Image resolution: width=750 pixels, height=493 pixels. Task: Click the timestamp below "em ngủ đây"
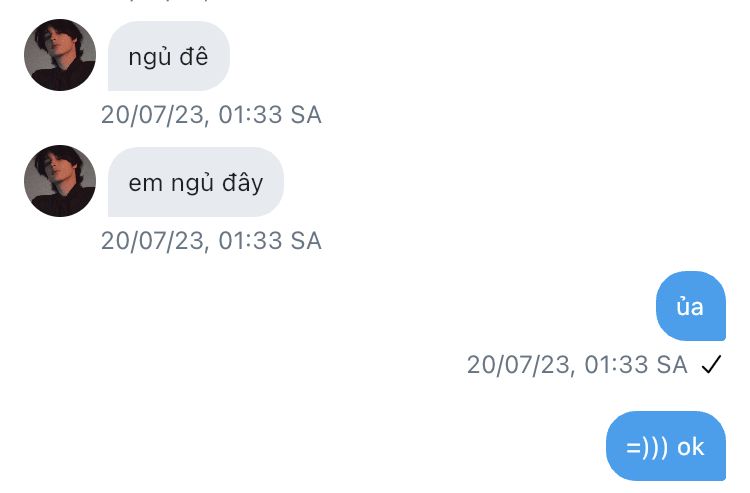pos(211,241)
